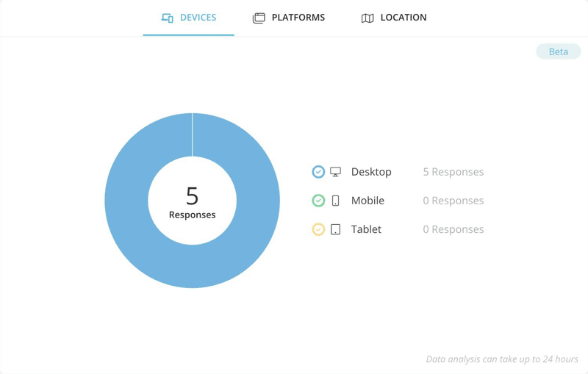The height and width of the screenshot is (374, 588).
Task: Click the Platforms window icon
Action: click(259, 18)
